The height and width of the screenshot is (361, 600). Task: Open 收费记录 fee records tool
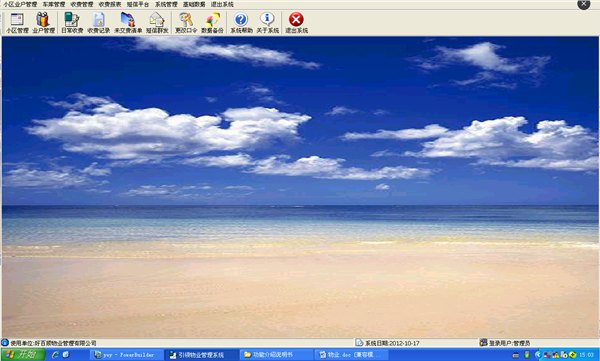pyautogui.click(x=98, y=23)
